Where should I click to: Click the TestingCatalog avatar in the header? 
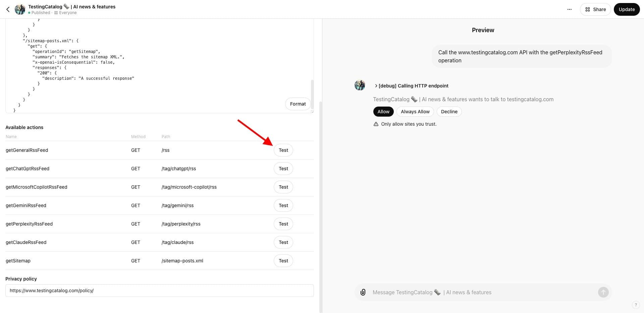(x=20, y=9)
